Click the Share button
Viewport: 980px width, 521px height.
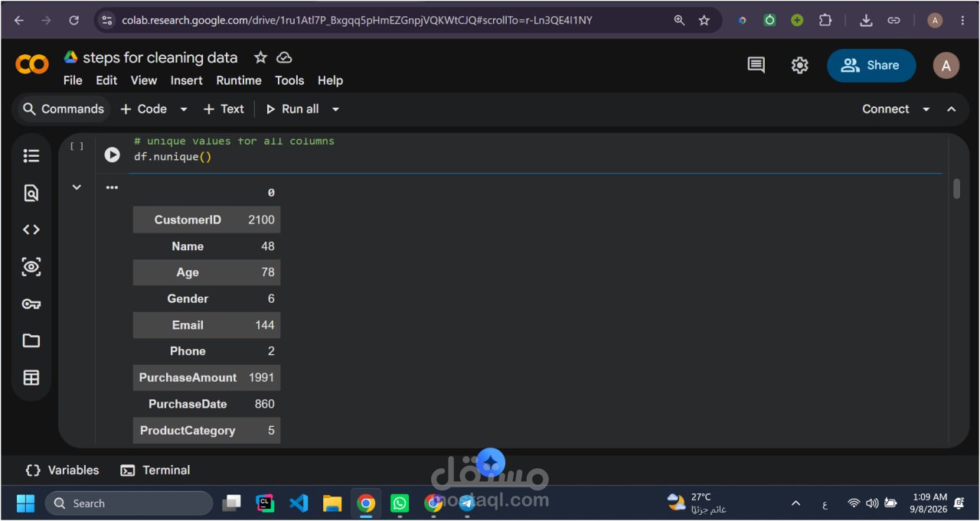(871, 66)
